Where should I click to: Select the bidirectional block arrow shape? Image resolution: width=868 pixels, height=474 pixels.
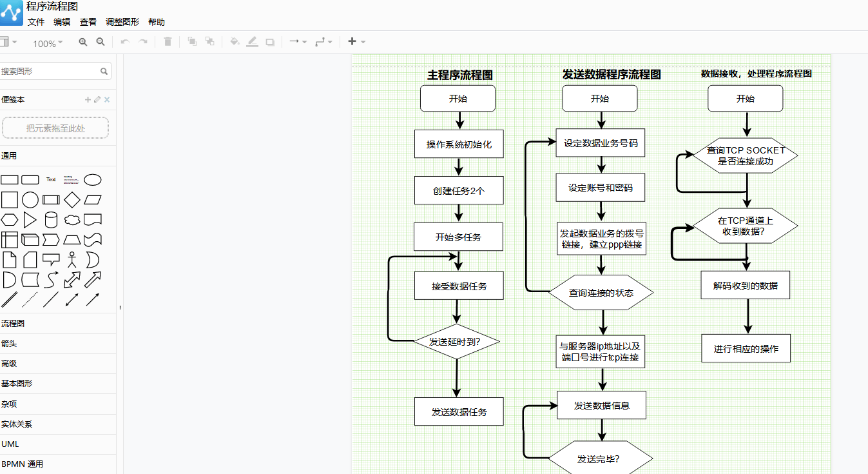(72, 280)
